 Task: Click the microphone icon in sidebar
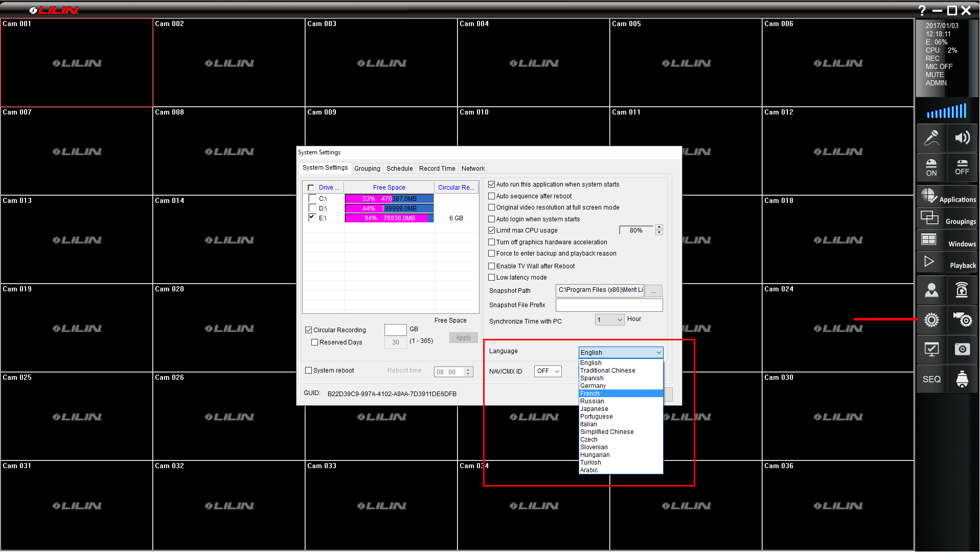[931, 138]
